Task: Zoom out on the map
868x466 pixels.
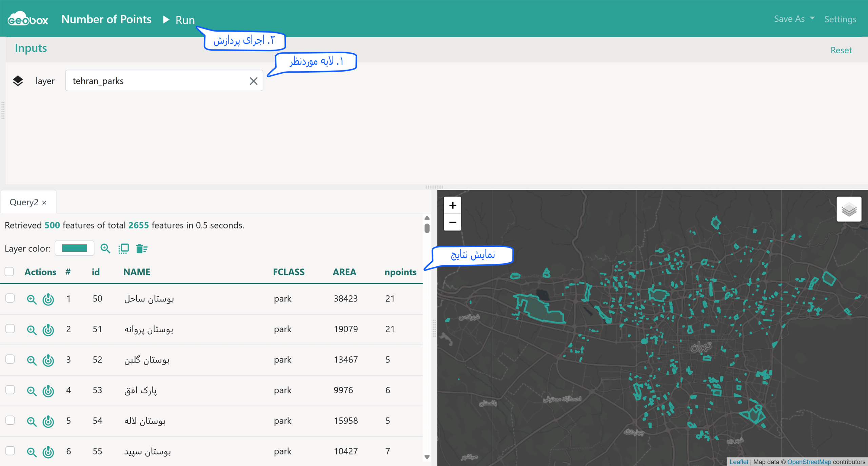Action: 452,222
